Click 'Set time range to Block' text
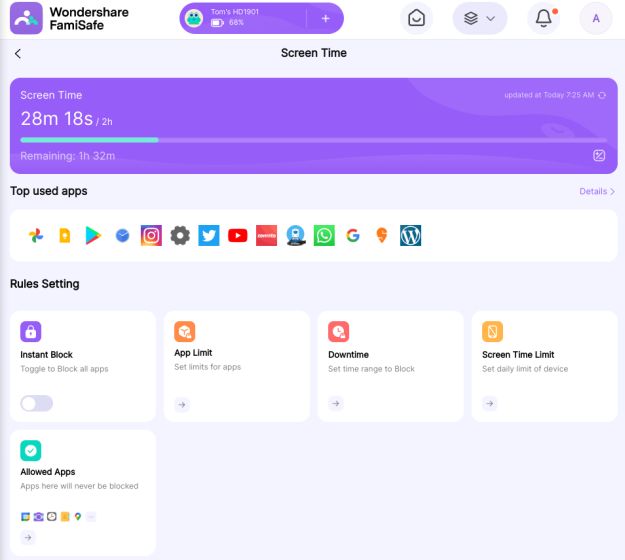The width and height of the screenshot is (625, 560). 371,369
